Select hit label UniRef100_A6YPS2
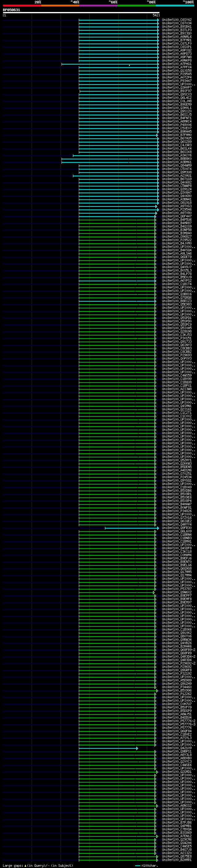The image size is (197, 868). click(x=176, y=281)
